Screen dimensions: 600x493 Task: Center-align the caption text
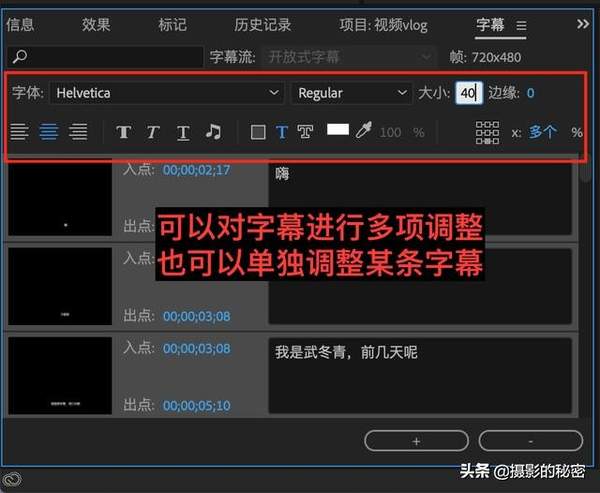point(49,132)
